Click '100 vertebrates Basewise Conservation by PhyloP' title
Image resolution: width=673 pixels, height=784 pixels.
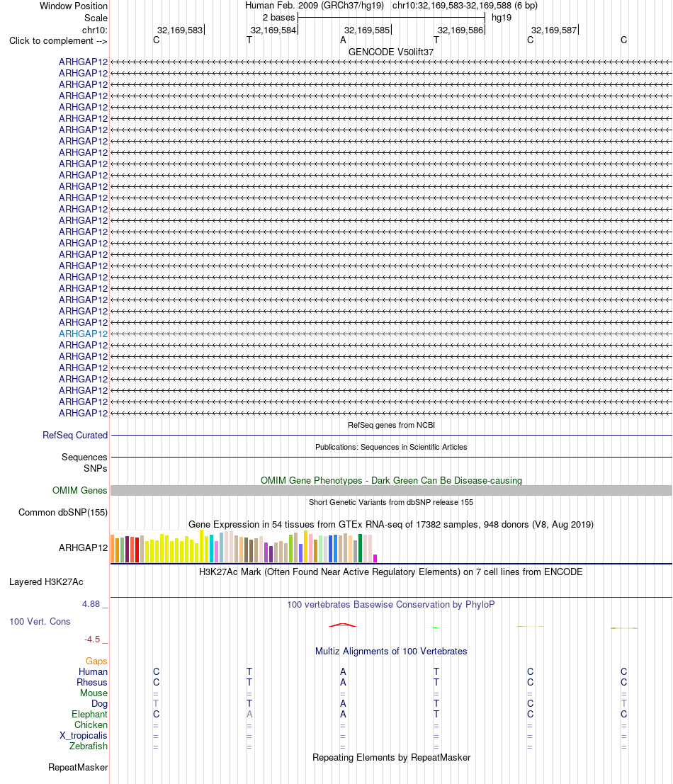click(391, 605)
